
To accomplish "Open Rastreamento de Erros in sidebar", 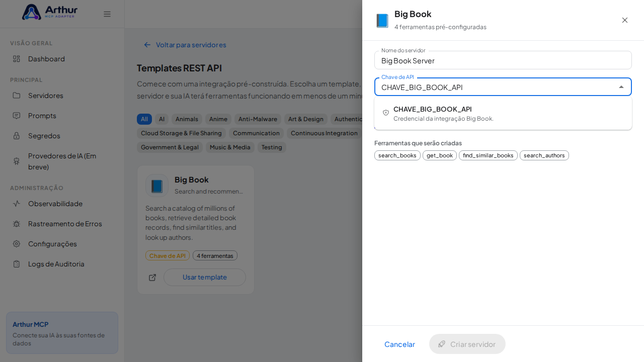I will click(62, 224).
